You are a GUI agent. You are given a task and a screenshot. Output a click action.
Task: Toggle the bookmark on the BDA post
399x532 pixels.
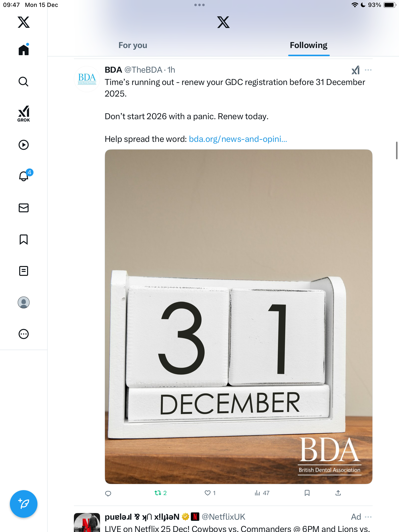pyautogui.click(x=307, y=493)
